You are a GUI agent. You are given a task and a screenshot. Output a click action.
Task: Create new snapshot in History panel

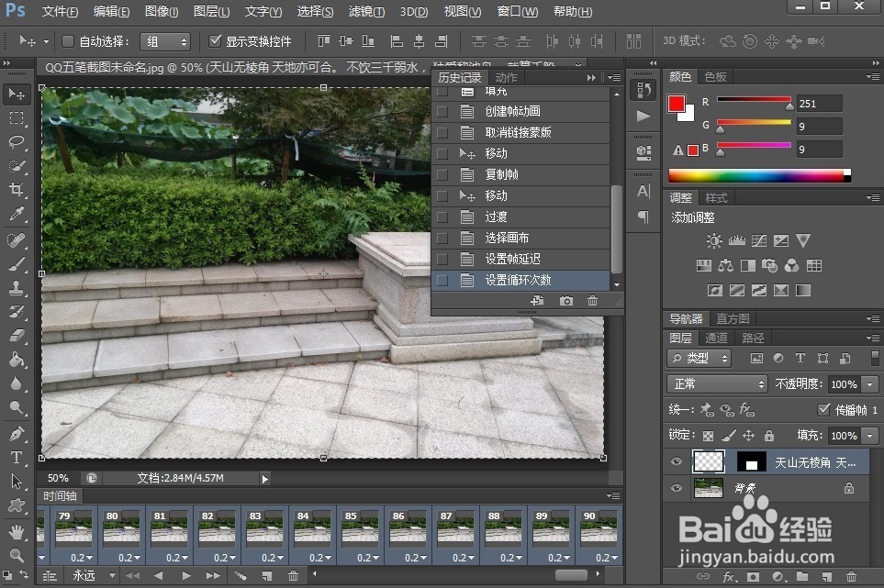coord(566,301)
